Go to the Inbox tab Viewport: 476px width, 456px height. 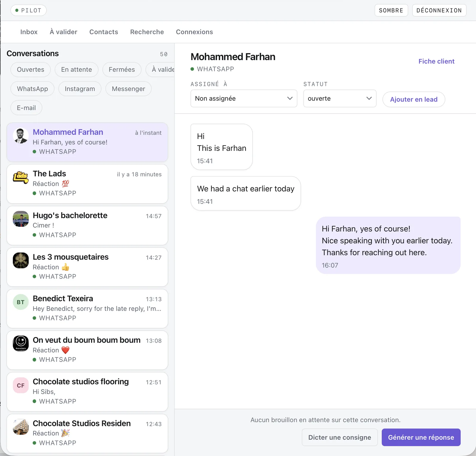[x=29, y=32]
